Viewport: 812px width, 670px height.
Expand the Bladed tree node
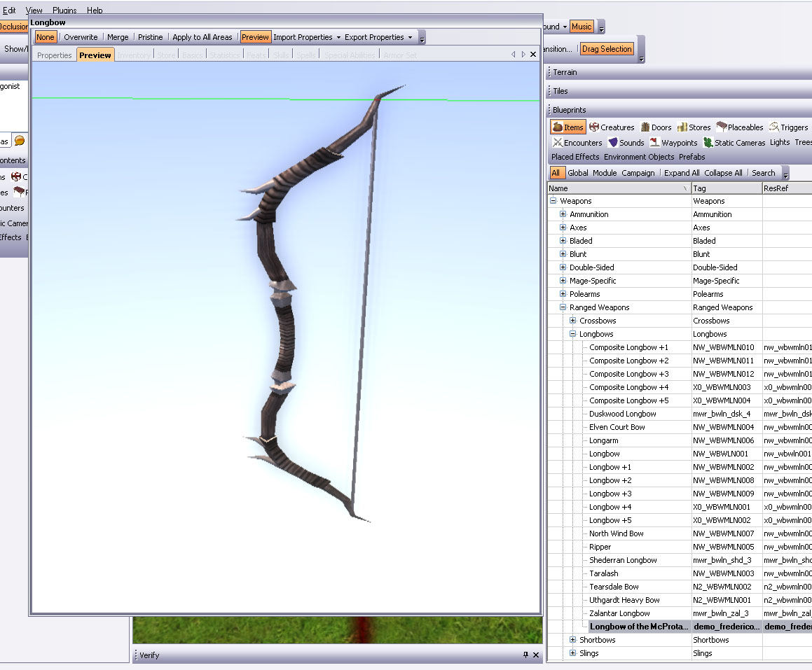coord(563,241)
